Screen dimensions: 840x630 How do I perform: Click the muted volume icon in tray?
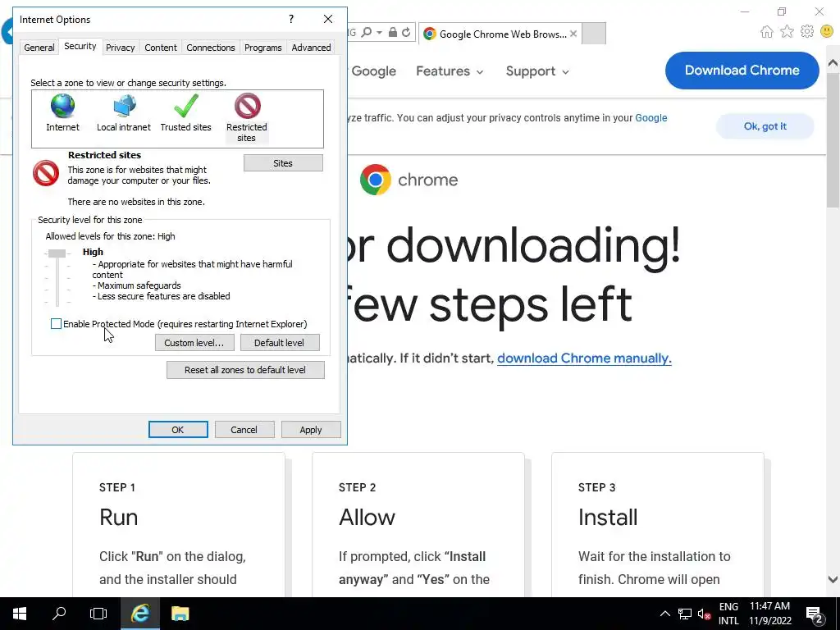pyautogui.click(x=704, y=614)
